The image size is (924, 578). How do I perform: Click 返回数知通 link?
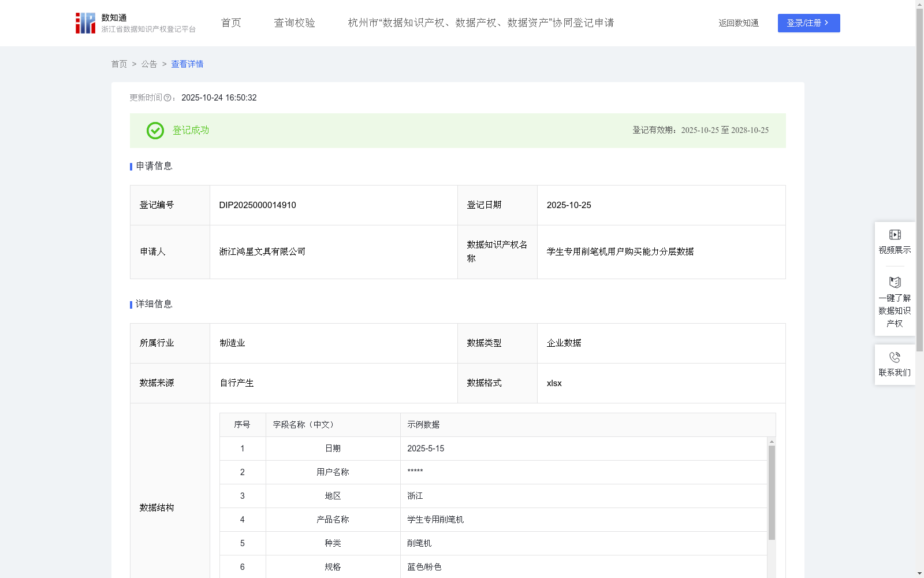pyautogui.click(x=739, y=23)
